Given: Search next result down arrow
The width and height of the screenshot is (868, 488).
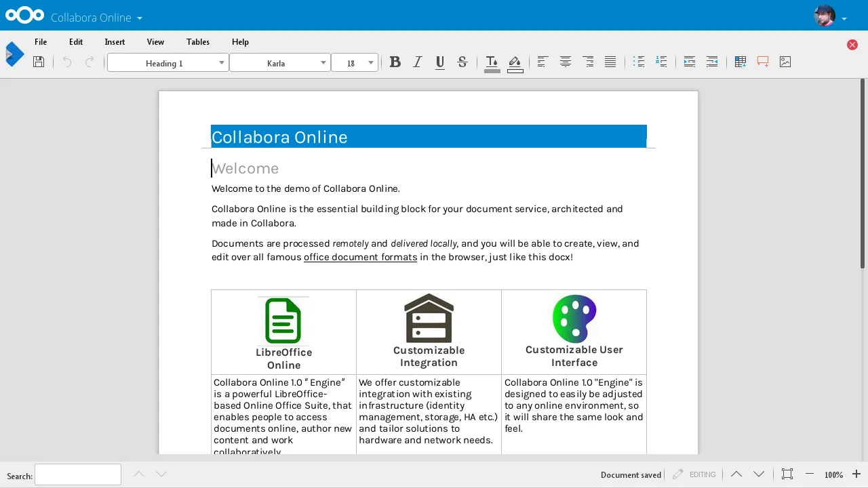Looking at the screenshot, I should point(161,474).
